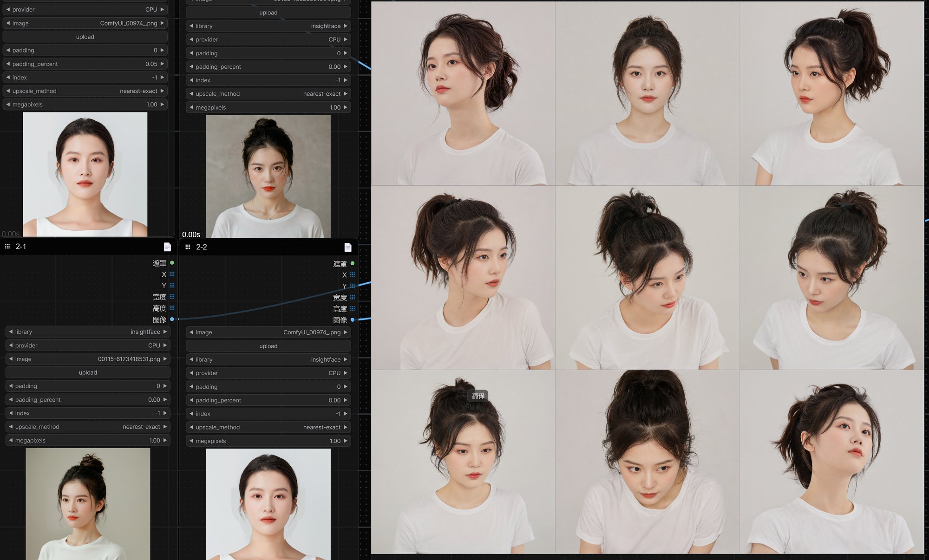Open the library insightface dropdown in node 2-2

[x=268, y=359]
